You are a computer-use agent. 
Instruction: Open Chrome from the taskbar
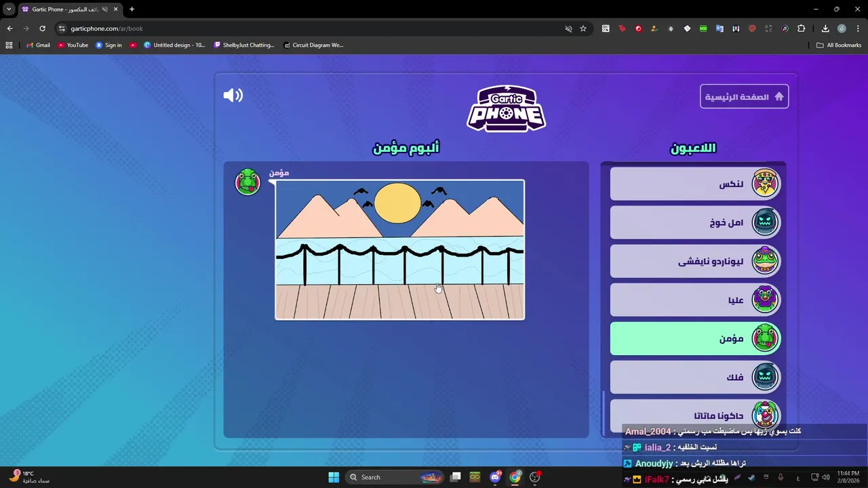click(515, 477)
